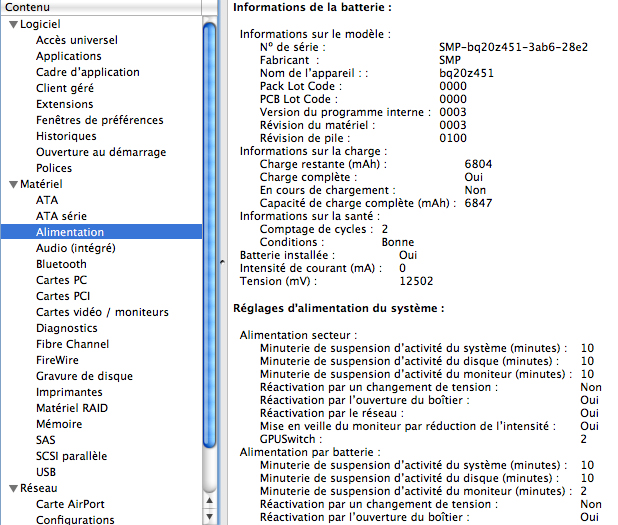The height and width of the screenshot is (525, 618).
Task: Select Audio (intégré) entry
Action: click(76, 248)
